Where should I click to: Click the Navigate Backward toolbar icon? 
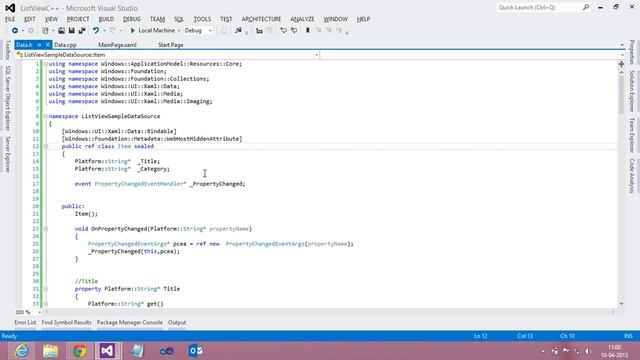[x=15, y=31]
